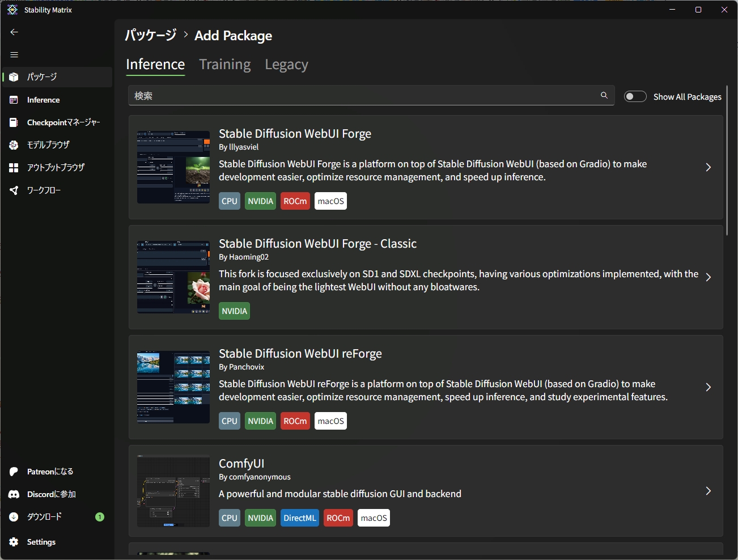Click the 検索 search field

click(371, 96)
